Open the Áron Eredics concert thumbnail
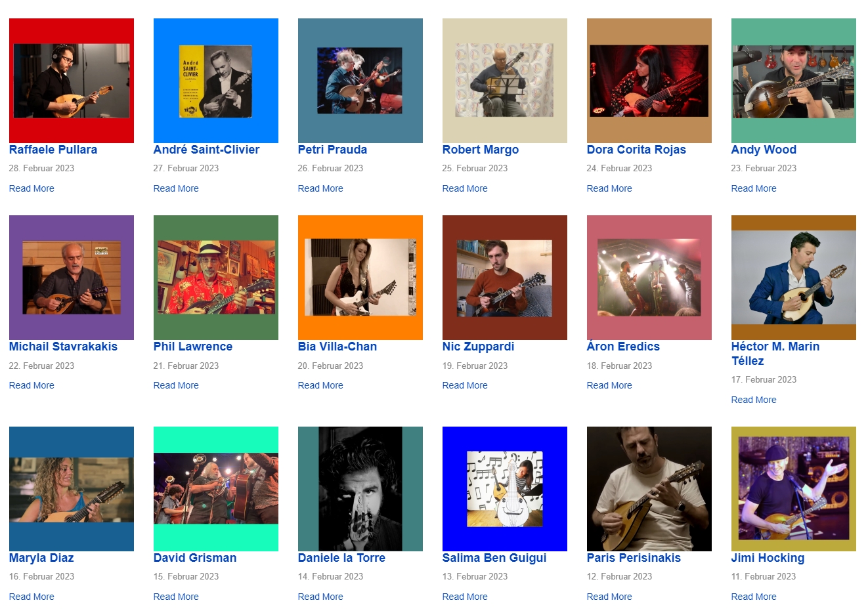 click(649, 278)
